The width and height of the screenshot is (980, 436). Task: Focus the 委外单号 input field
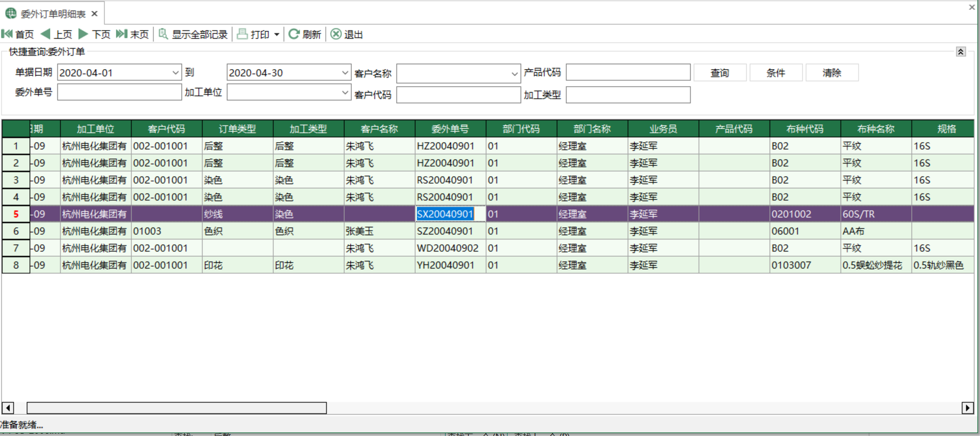[120, 92]
